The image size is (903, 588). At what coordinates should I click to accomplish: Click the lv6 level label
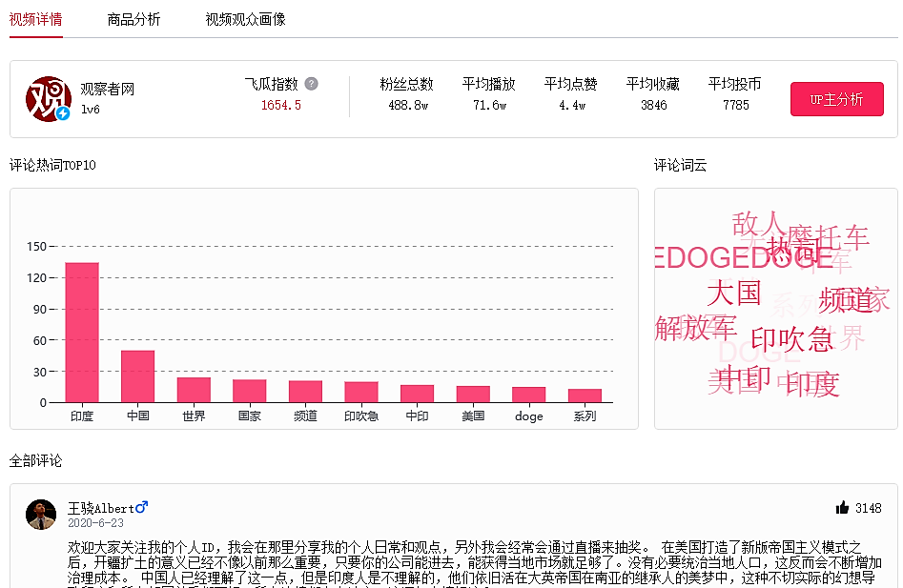(91, 109)
